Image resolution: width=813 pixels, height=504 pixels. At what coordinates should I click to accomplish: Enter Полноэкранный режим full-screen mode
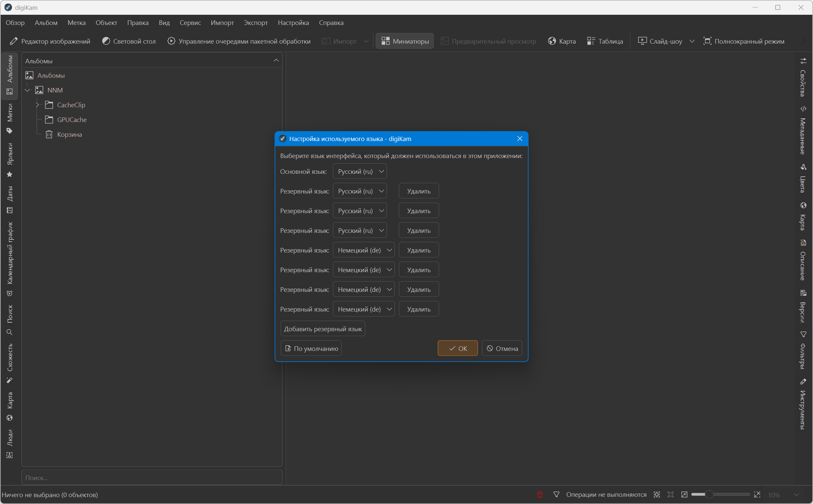coord(744,41)
